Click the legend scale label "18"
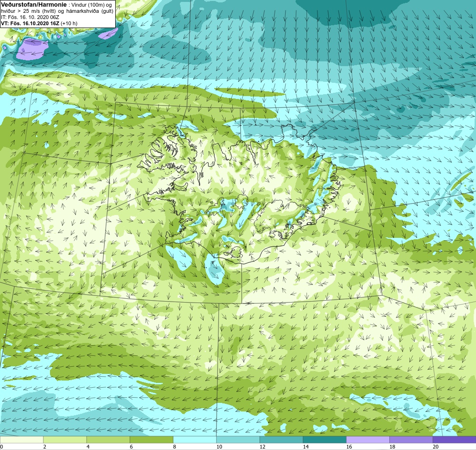Screen dimensions: 476x450 point(392,446)
